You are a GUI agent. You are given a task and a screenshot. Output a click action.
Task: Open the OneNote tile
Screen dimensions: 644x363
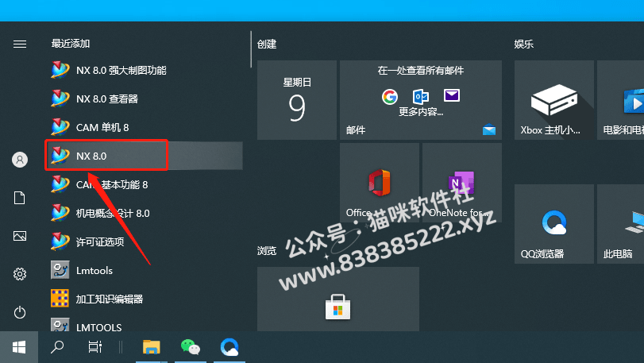(x=462, y=183)
